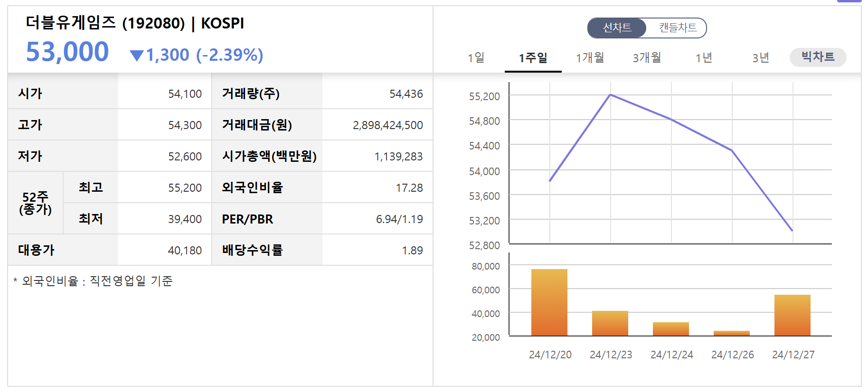Viewport: 868px width, 392px height.
Task: Select the 1주일 period tab
Action: click(x=533, y=58)
